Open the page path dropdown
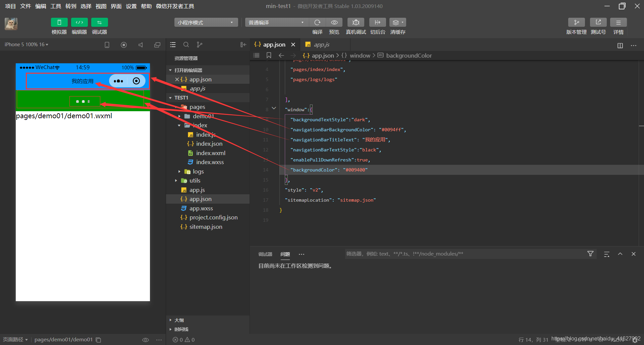644x345 pixels. (15, 340)
